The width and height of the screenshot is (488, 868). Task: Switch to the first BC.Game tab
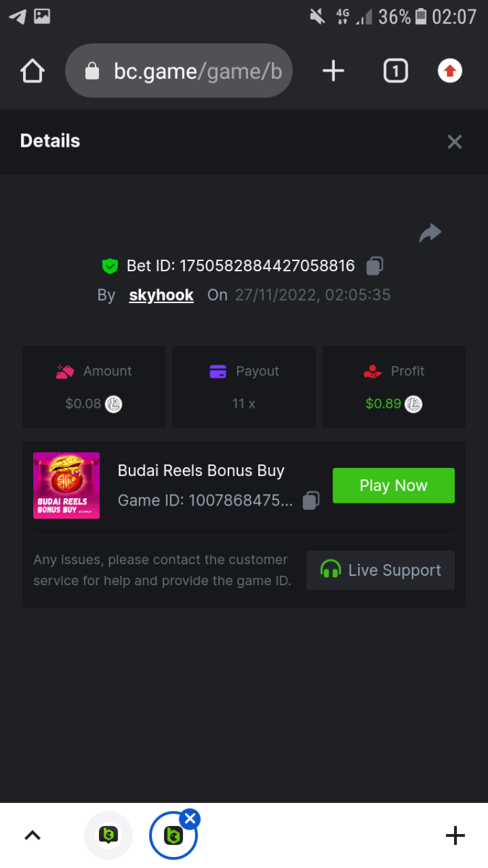108,836
